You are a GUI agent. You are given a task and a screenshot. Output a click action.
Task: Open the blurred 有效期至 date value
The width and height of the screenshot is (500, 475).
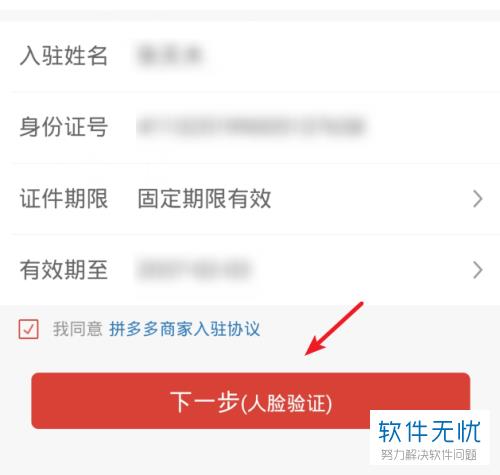(194, 270)
